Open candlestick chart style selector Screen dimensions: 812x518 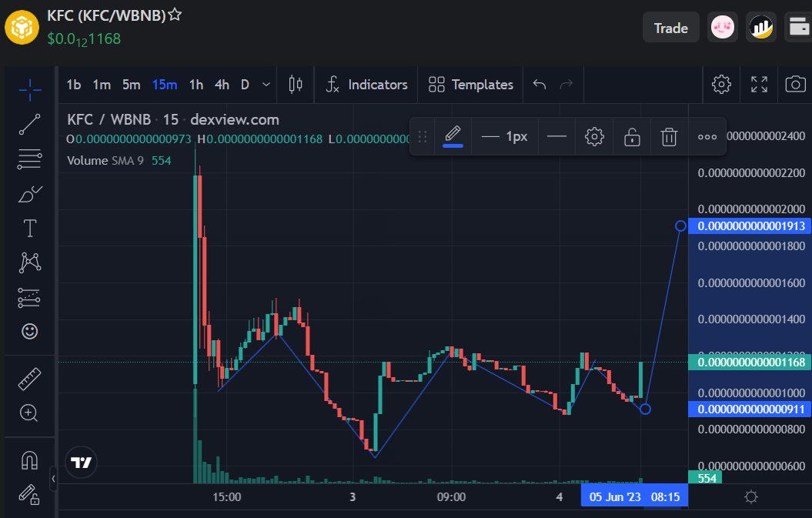coord(296,85)
